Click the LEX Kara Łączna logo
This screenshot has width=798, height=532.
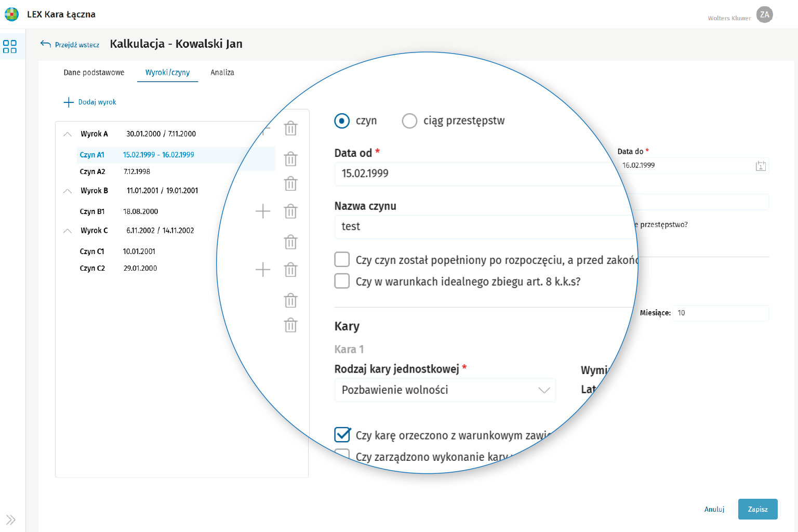[x=11, y=14]
